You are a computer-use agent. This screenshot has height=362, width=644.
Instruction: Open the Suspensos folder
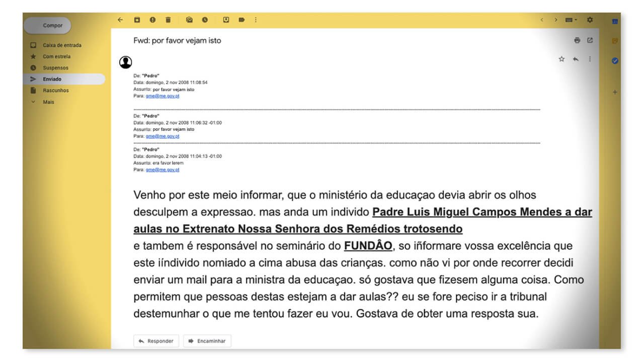(55, 68)
